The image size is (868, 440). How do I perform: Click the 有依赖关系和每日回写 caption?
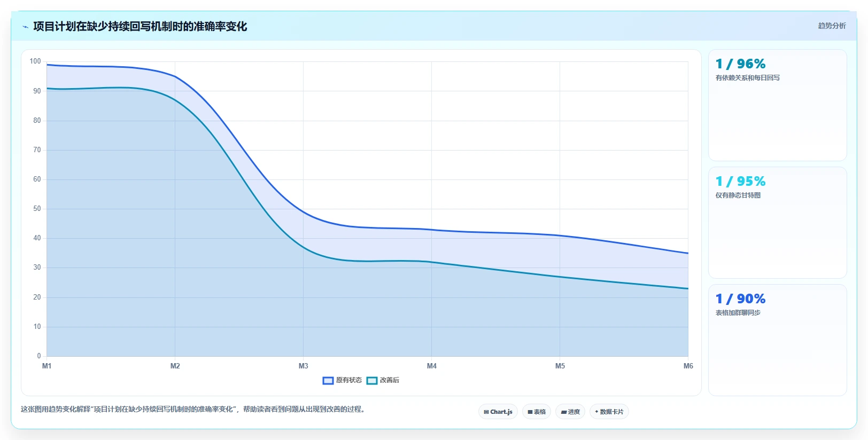click(748, 78)
